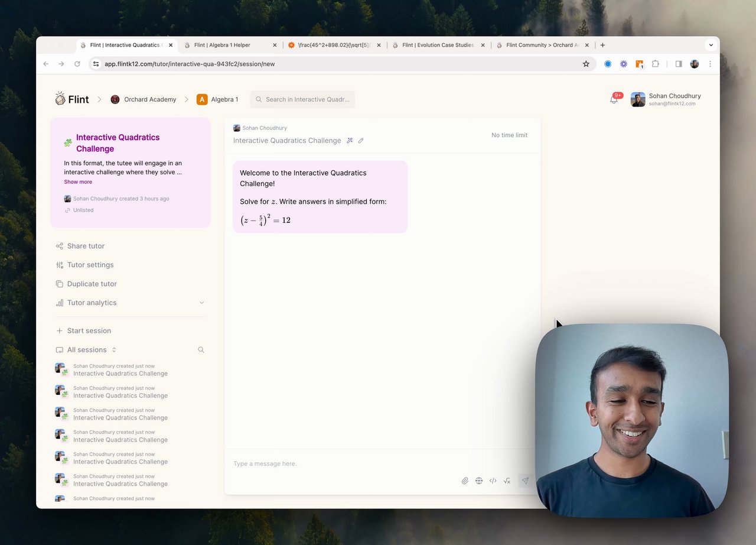
Task: Reload the page
Action: click(77, 64)
